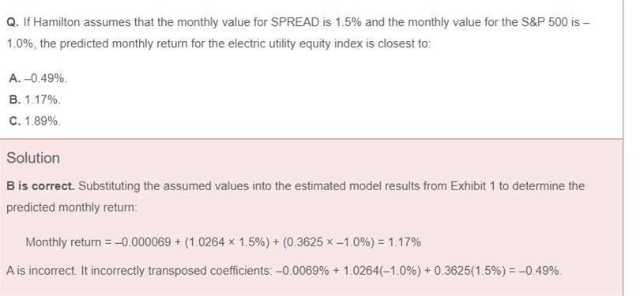This screenshot has height=296, width=644.
Task: Click the Solution heading
Action: tap(33, 158)
